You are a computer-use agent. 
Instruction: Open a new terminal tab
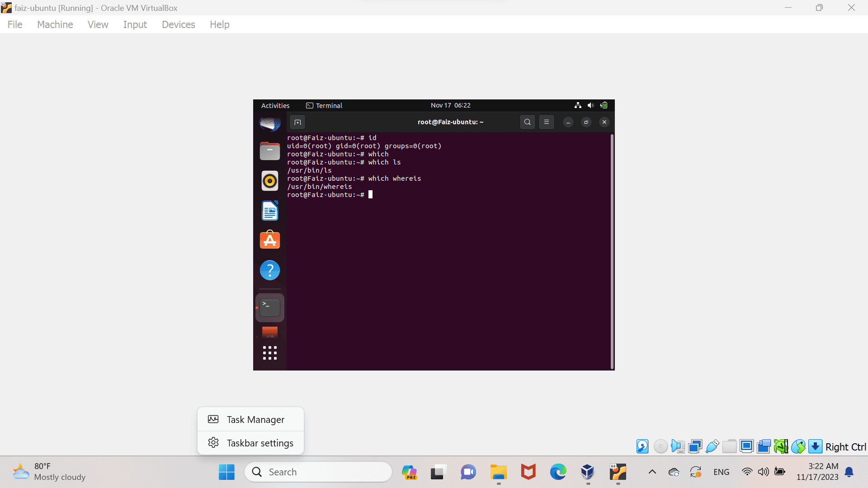pyautogui.click(x=297, y=122)
